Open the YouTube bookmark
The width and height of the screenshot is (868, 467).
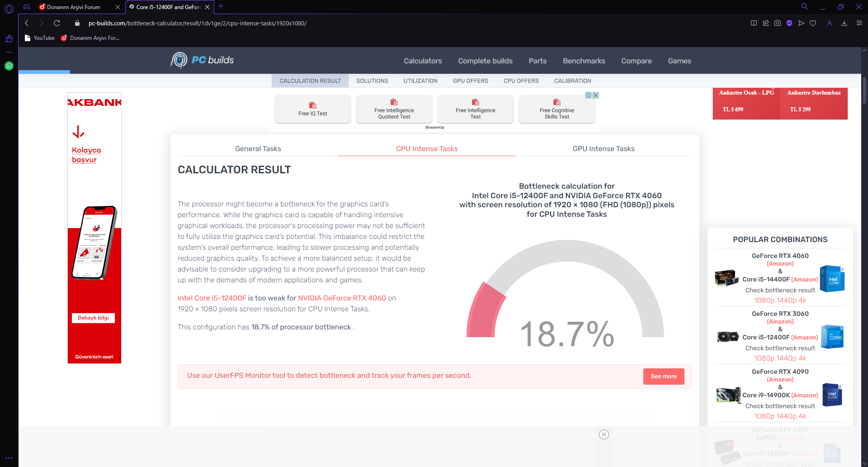click(x=40, y=38)
